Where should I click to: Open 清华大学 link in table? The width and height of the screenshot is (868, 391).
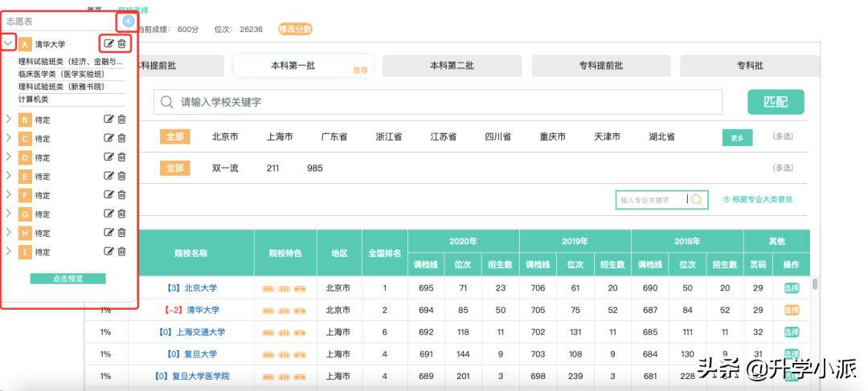coord(191,310)
